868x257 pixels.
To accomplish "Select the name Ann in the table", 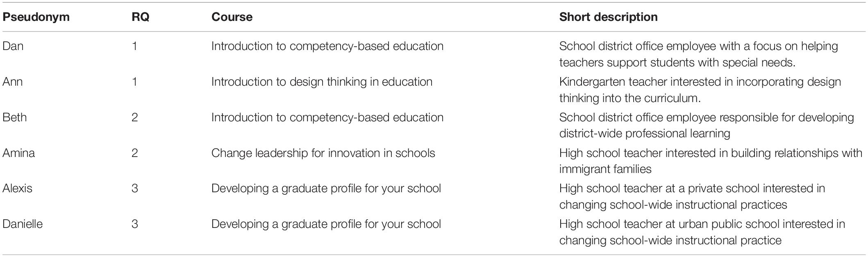I will coord(13,82).
